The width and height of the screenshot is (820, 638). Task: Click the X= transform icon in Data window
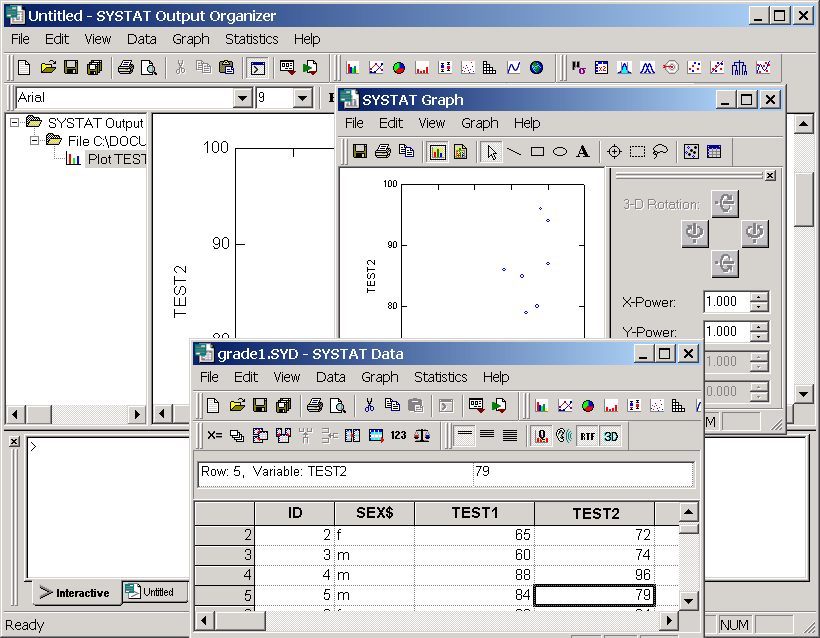pyautogui.click(x=214, y=436)
